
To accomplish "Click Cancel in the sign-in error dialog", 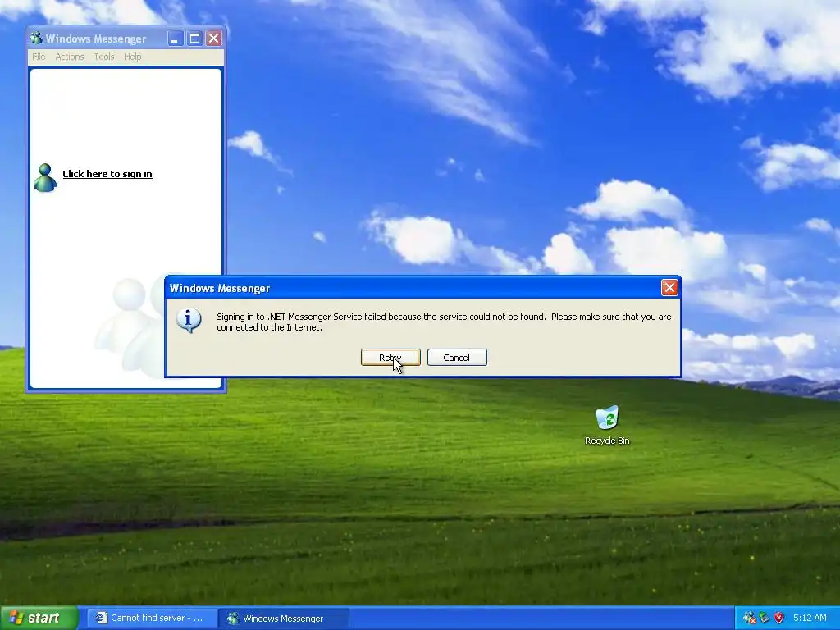I will coord(457,358).
